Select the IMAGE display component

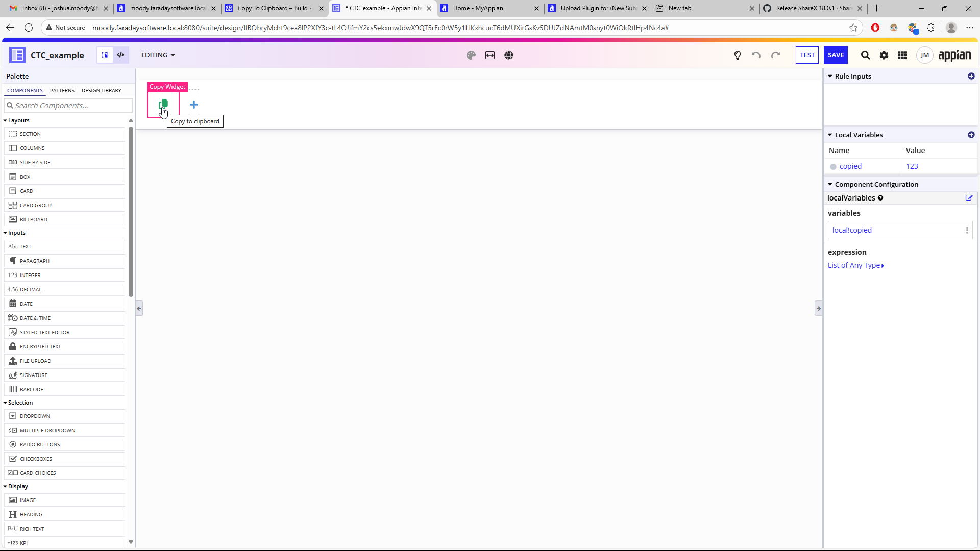coord(64,500)
